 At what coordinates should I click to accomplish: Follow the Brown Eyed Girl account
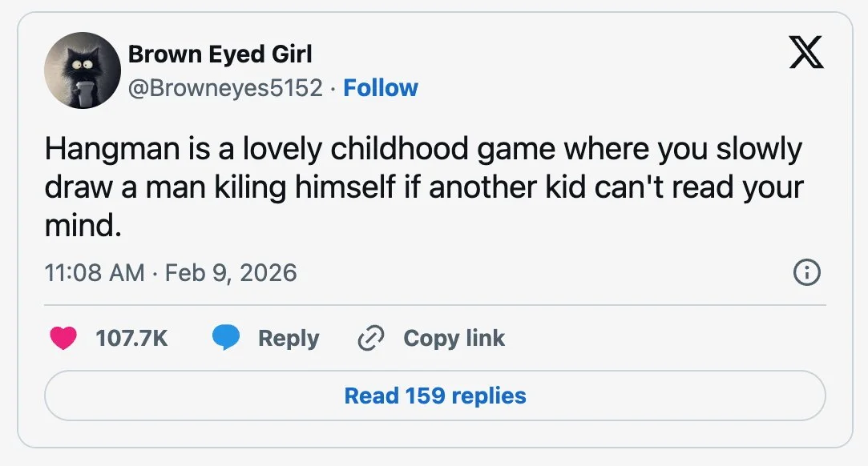pyautogui.click(x=380, y=88)
